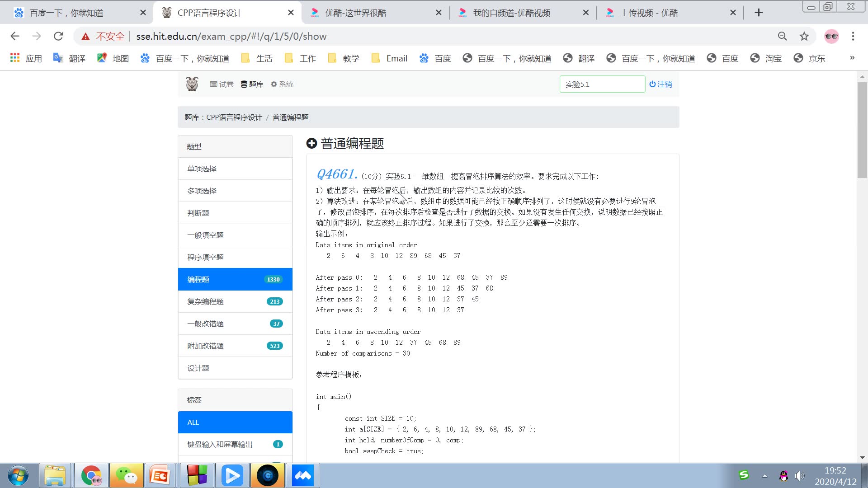Click inside the 实验5.1 search box
The height and width of the screenshot is (488, 868).
click(602, 84)
